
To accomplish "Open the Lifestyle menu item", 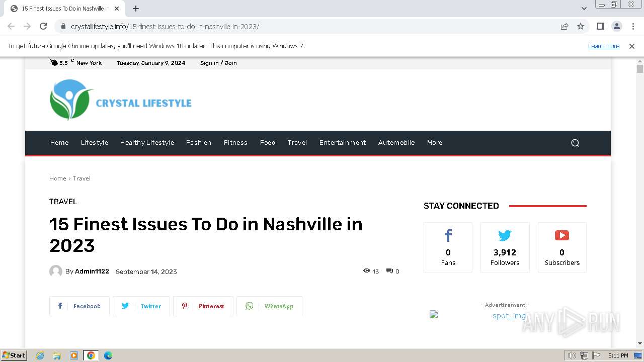I will [x=95, y=143].
